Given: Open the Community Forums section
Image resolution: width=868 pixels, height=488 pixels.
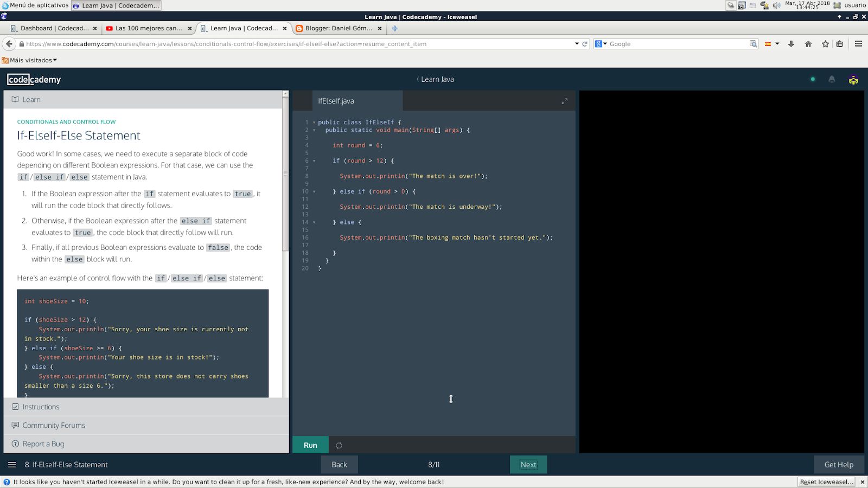Looking at the screenshot, I should 53,425.
